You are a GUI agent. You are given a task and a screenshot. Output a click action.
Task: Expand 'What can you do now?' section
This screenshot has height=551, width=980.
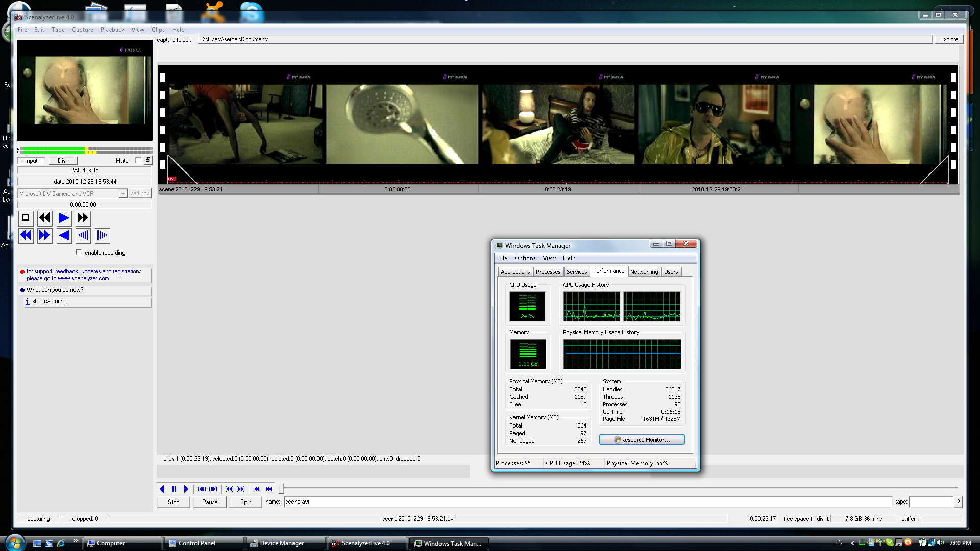55,290
